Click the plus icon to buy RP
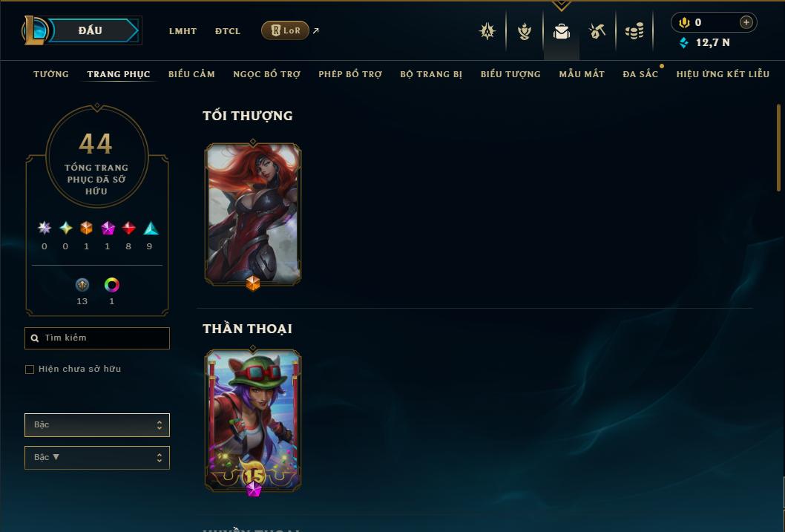Screen dimensions: 785x532 746,22
